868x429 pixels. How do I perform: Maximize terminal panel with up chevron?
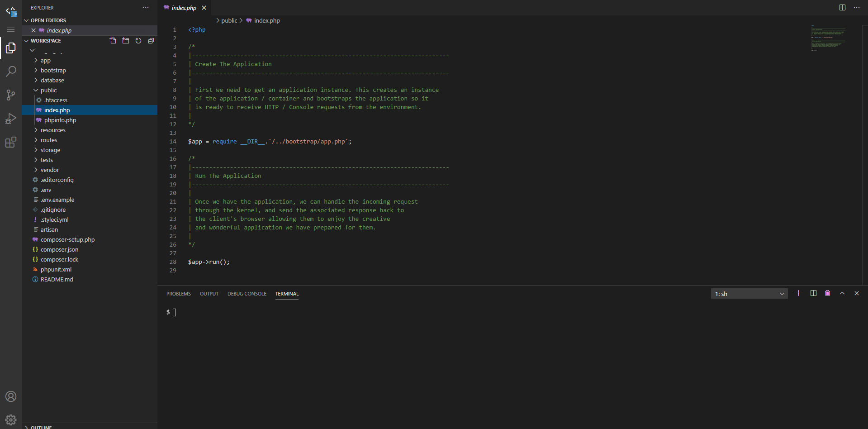click(x=842, y=293)
